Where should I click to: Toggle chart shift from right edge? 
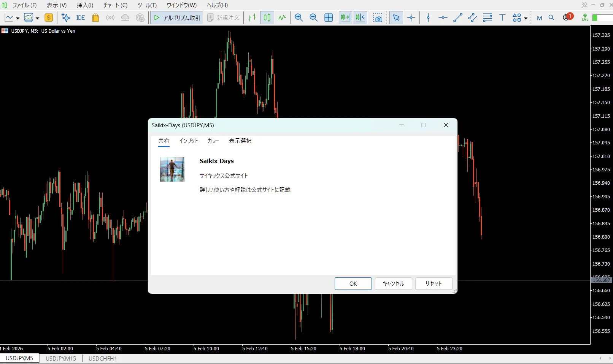pyautogui.click(x=360, y=17)
